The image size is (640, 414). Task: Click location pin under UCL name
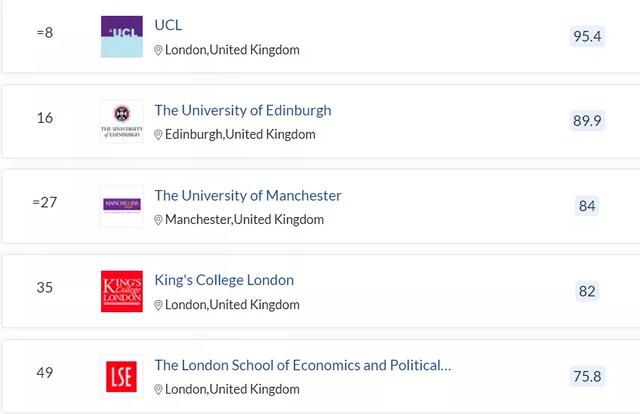tap(158, 50)
